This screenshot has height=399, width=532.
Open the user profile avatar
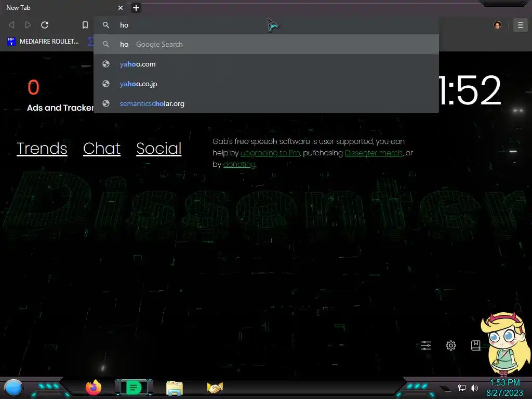click(x=497, y=25)
